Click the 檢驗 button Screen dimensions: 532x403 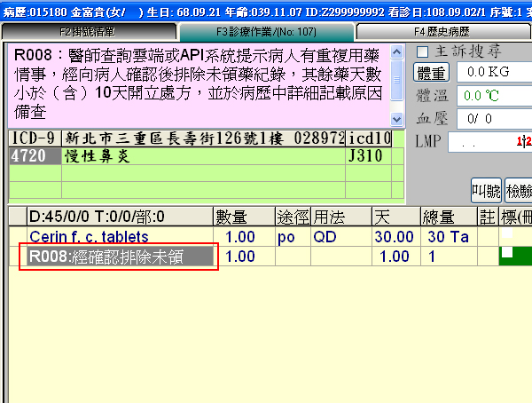(x=517, y=190)
